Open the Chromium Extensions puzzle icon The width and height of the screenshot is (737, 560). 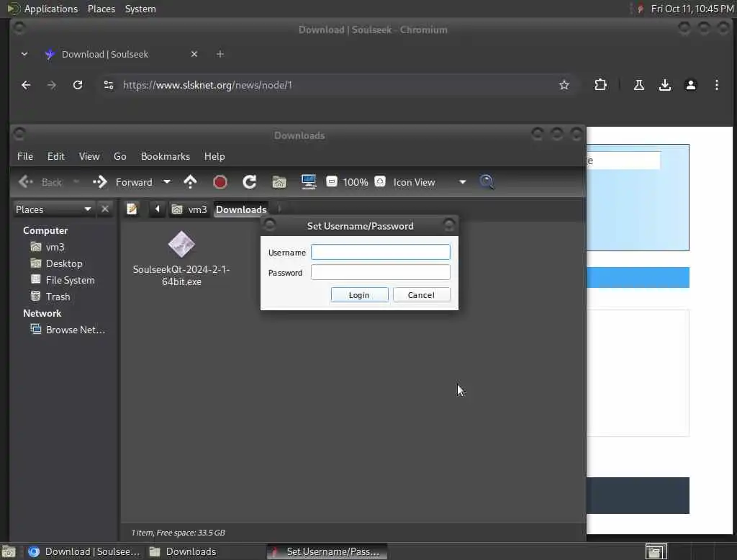click(601, 85)
